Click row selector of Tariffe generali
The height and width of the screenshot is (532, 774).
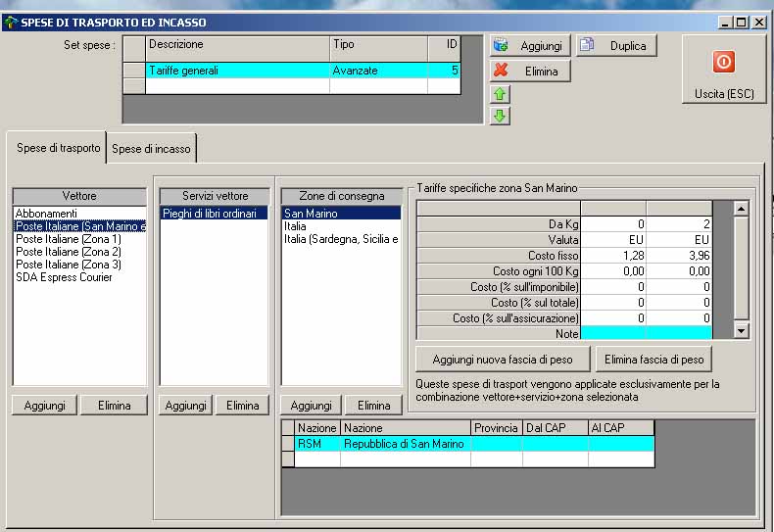(x=134, y=71)
